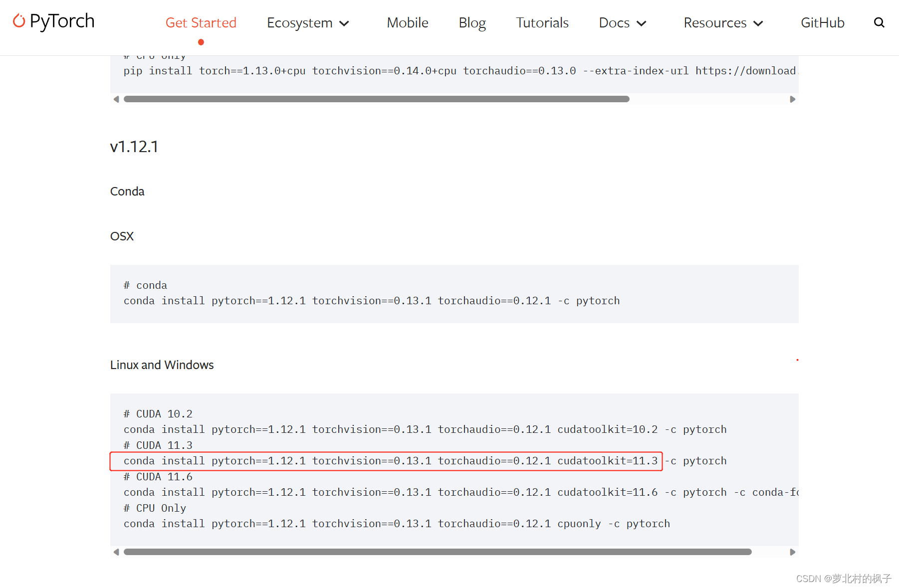Expand the Ecosystem dropdown menu
Viewport: 899px width, 588px height.
pyautogui.click(x=308, y=23)
